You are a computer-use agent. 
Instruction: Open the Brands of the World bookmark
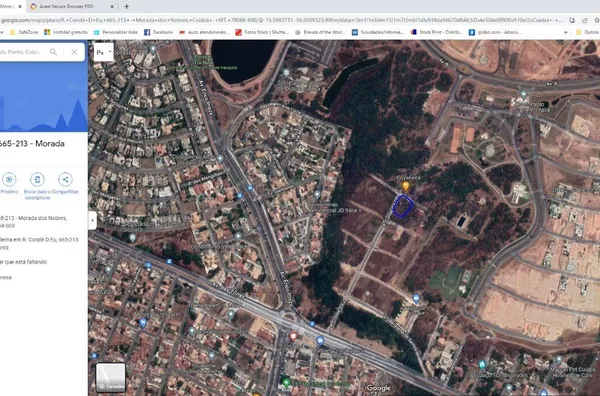point(320,33)
